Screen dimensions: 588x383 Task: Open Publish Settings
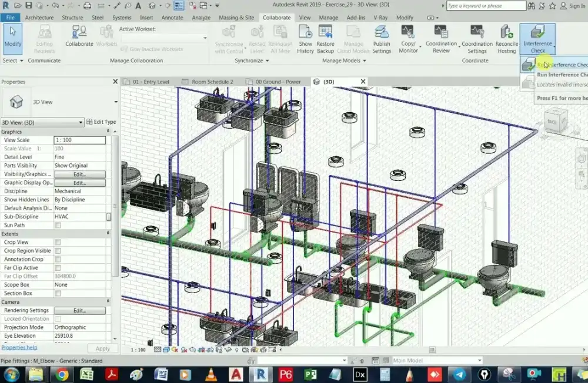pyautogui.click(x=382, y=39)
